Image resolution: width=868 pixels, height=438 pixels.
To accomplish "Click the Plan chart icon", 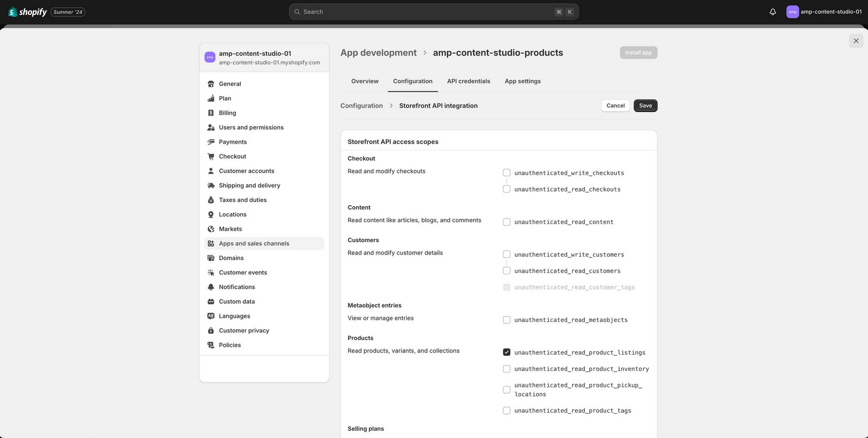I will click(211, 98).
